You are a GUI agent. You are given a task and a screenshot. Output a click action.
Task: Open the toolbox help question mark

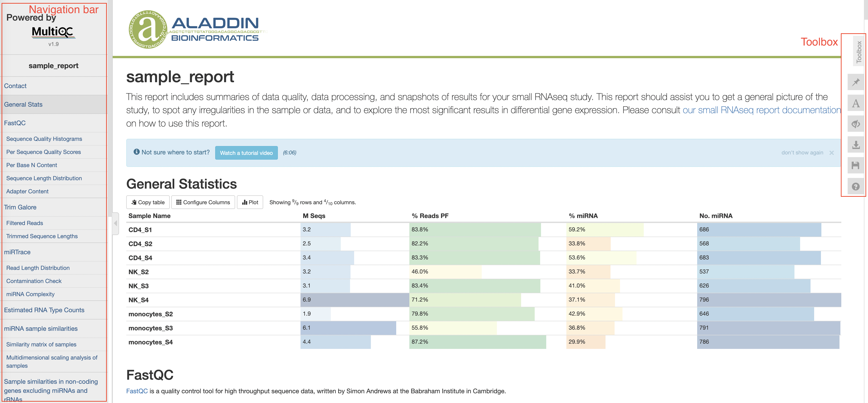(856, 187)
